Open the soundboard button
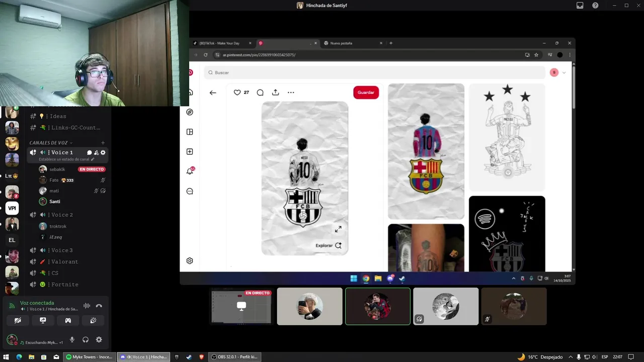The width and height of the screenshot is (644, 362). (x=93, y=320)
